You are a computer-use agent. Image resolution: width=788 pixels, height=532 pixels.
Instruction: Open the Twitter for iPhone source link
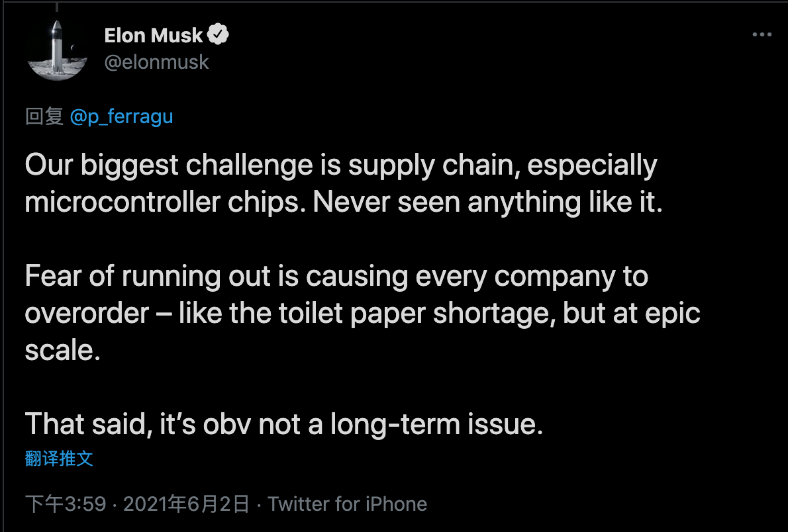click(x=348, y=504)
